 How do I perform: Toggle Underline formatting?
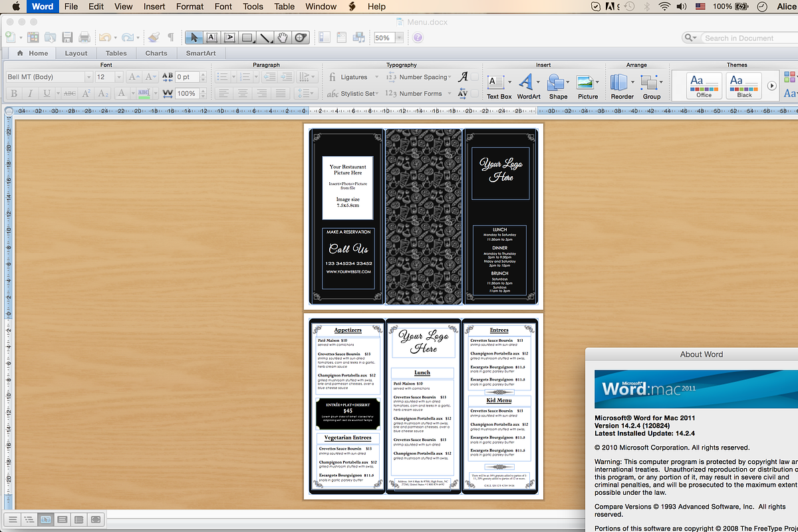47,94
